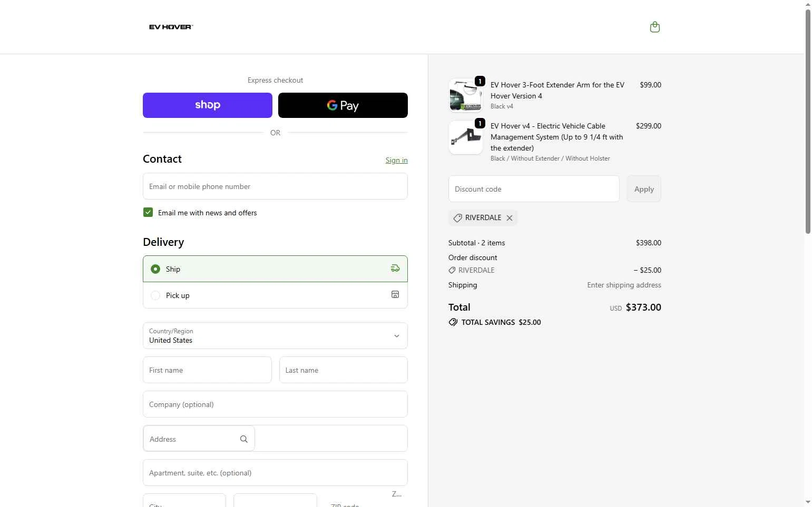Click the Enter shipping address text

624,285
